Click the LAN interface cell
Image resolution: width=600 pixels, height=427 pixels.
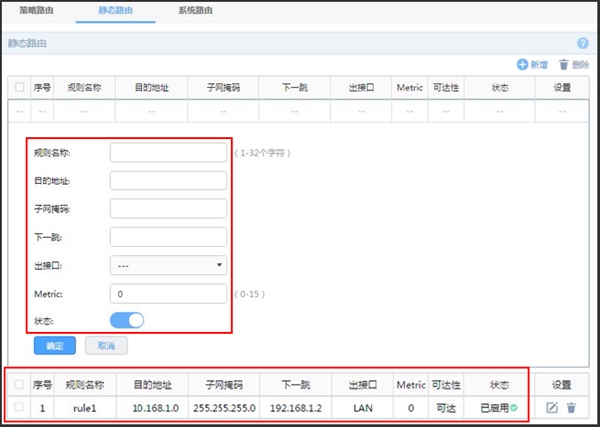(x=363, y=408)
